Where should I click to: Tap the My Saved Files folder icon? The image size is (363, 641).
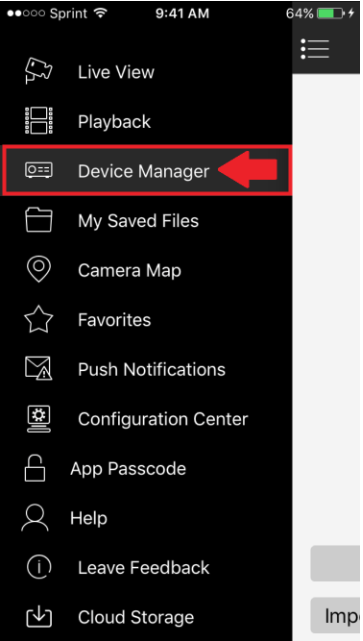click(x=38, y=220)
